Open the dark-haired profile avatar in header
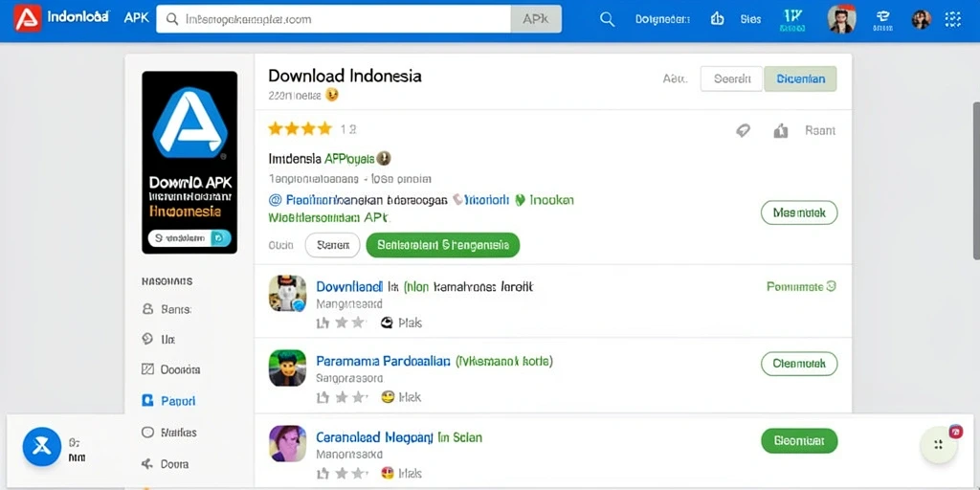The width and height of the screenshot is (980, 490). 922,19
